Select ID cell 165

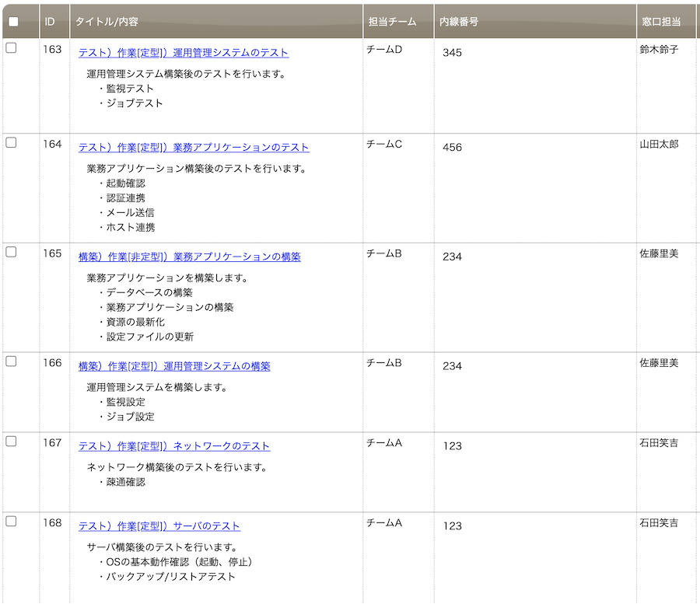[52, 253]
